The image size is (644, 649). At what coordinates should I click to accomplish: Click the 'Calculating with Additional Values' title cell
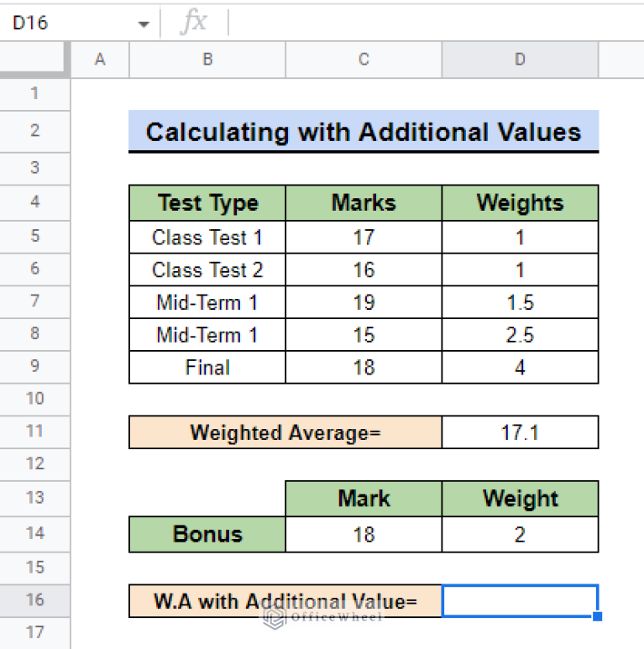364,132
